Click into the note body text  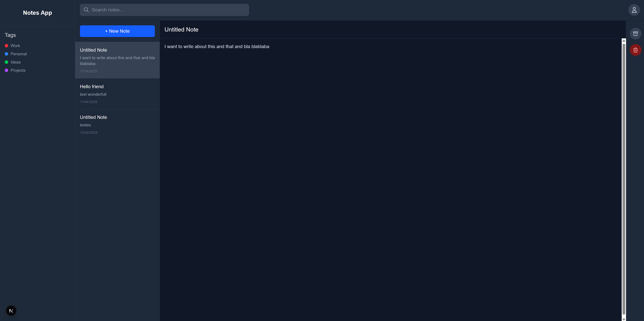(217, 46)
